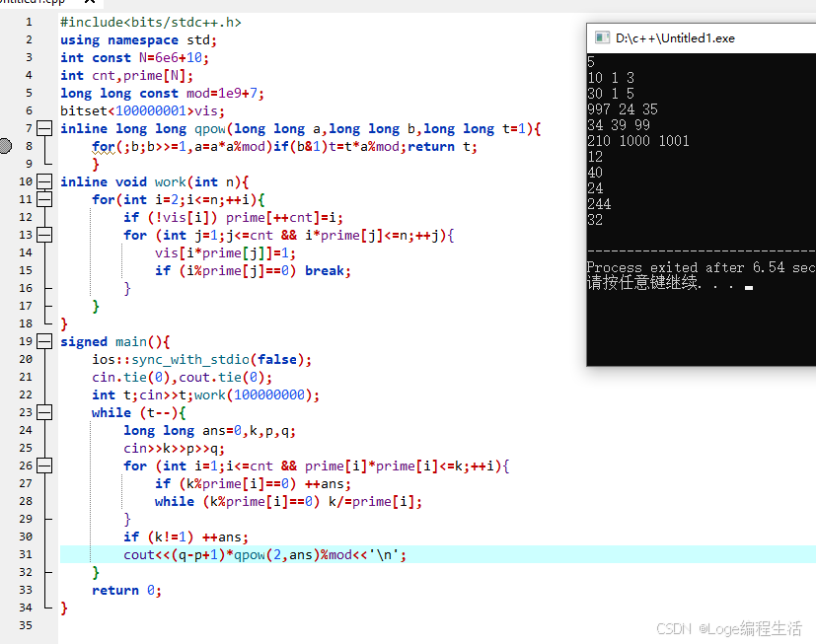Click console output value '244'
Viewport: 816px width, 644px height.
click(x=599, y=204)
